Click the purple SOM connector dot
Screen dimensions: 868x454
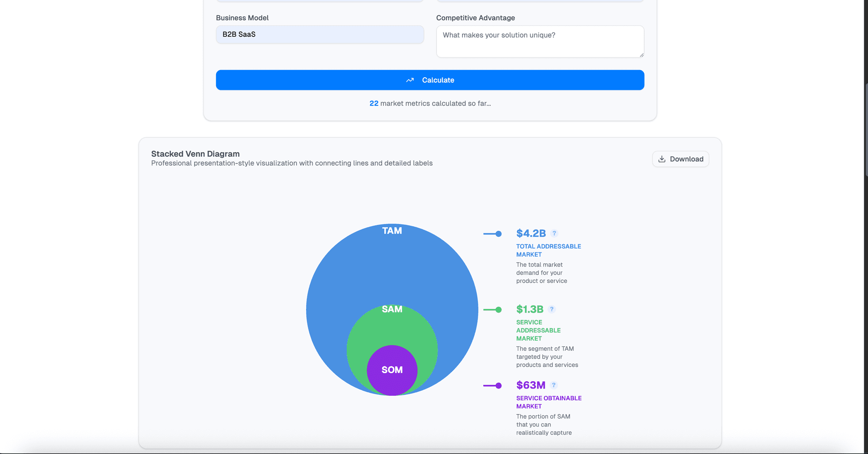498,386
